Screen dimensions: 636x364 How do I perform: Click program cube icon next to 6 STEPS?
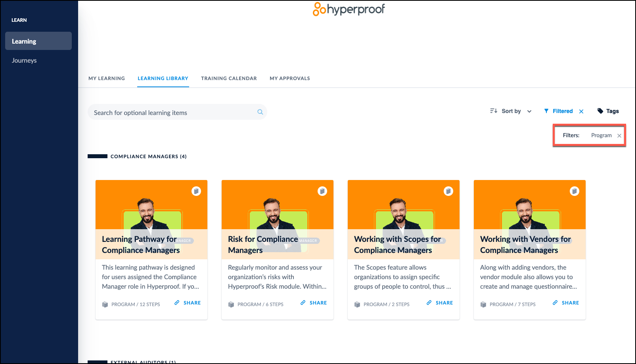coord(231,305)
